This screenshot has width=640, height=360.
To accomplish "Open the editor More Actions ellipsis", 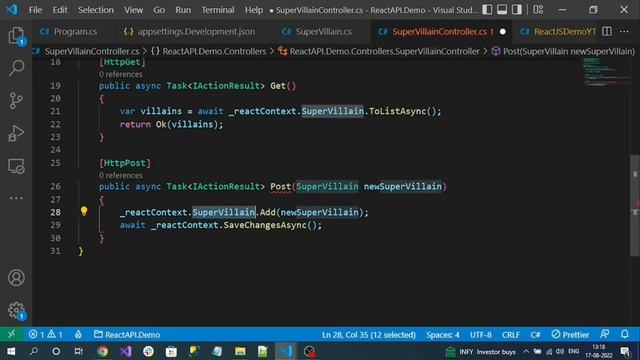I will 624,31.
